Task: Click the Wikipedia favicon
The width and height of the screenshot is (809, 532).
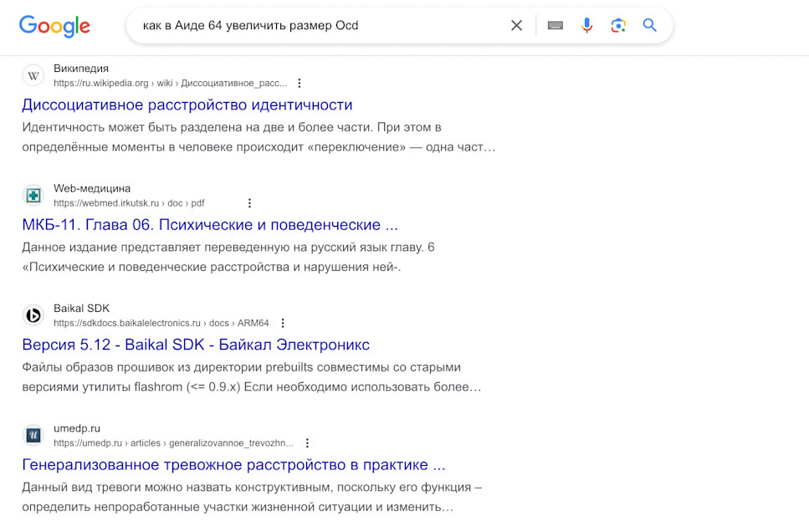Action: tap(33, 76)
